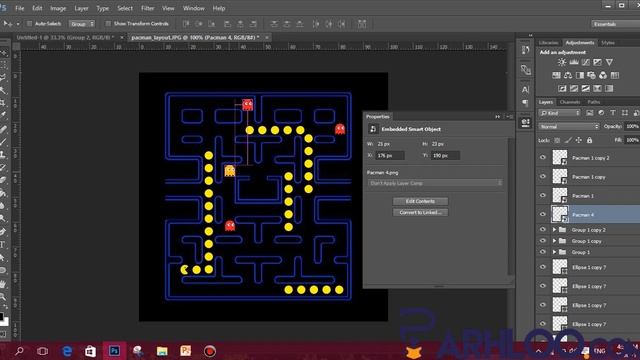Filter layers by adjustment type

[601, 113]
